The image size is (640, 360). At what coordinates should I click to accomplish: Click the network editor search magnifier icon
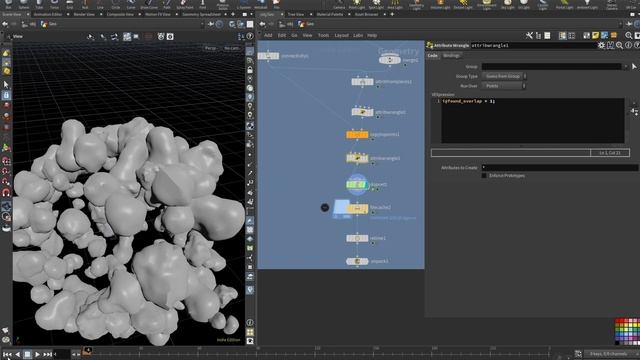[629, 36]
